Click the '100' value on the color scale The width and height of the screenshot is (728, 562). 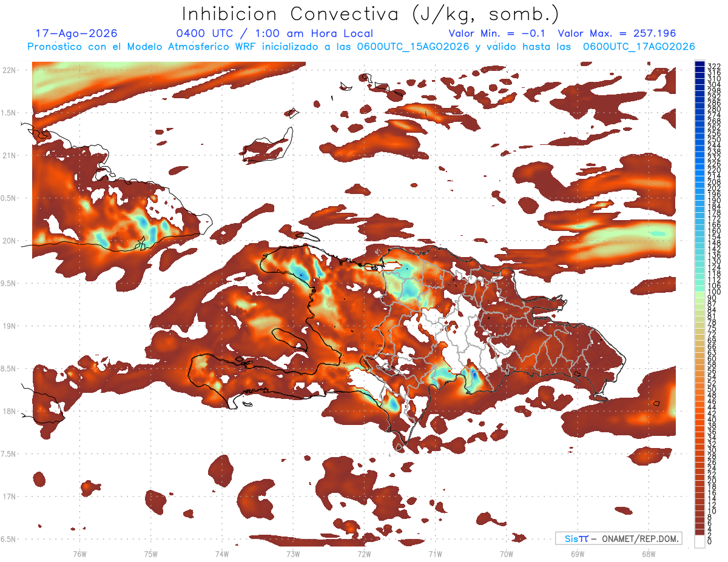pos(714,293)
